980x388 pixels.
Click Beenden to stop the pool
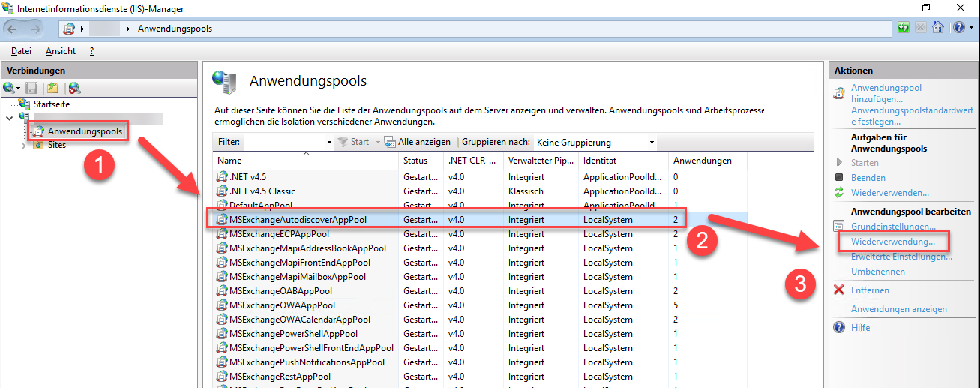pyautogui.click(x=868, y=178)
